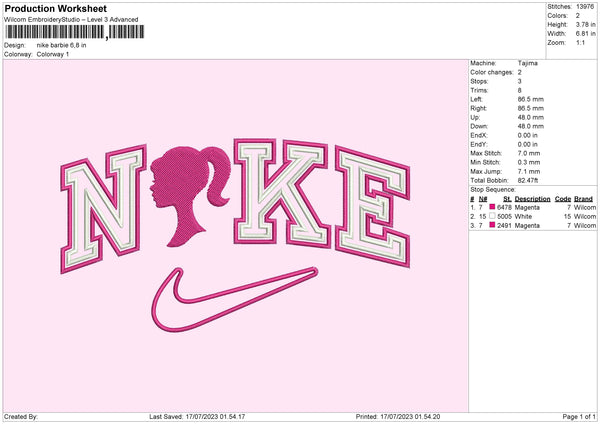
Task: Click the Color changes value
Action: point(520,72)
